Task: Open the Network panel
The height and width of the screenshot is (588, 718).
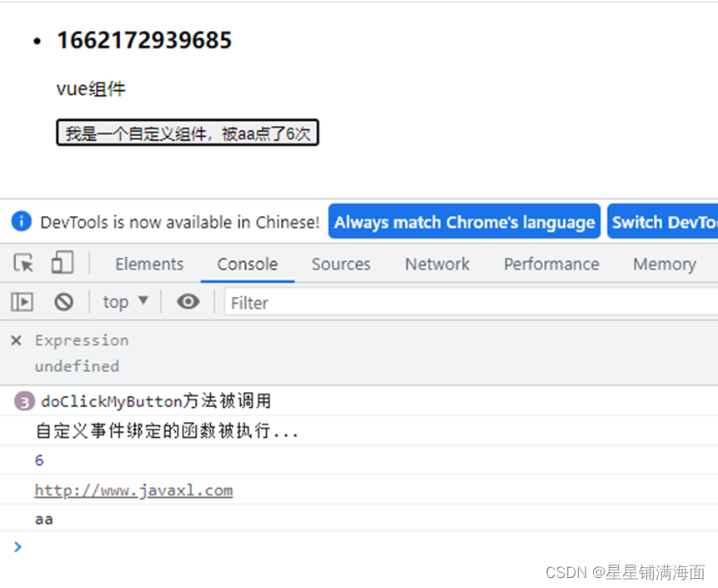Action: click(436, 264)
